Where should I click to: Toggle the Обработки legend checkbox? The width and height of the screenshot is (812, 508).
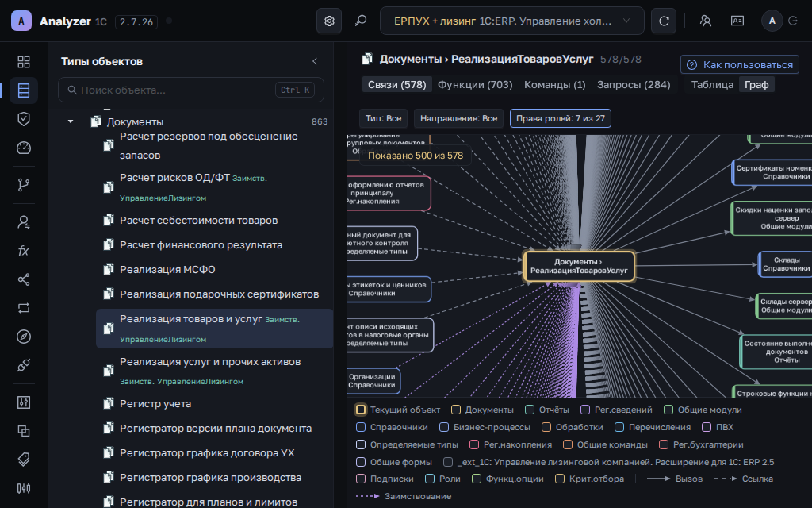coord(546,427)
